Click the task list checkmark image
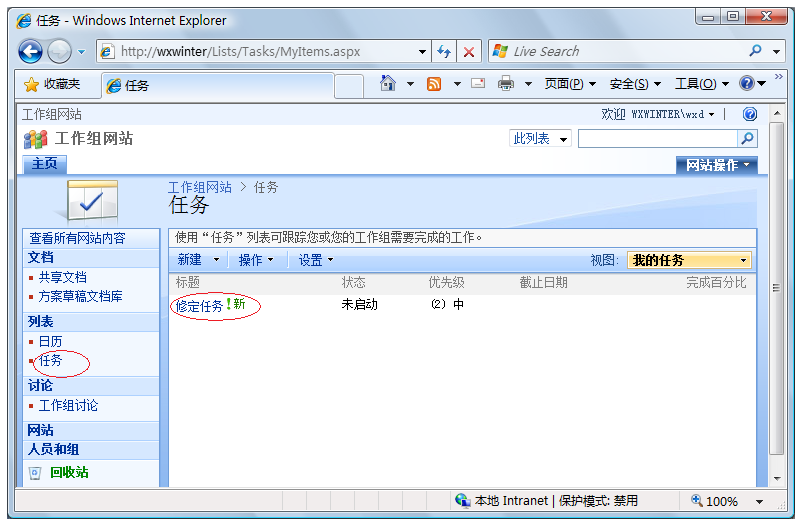The width and height of the screenshot is (806, 529). [x=91, y=201]
